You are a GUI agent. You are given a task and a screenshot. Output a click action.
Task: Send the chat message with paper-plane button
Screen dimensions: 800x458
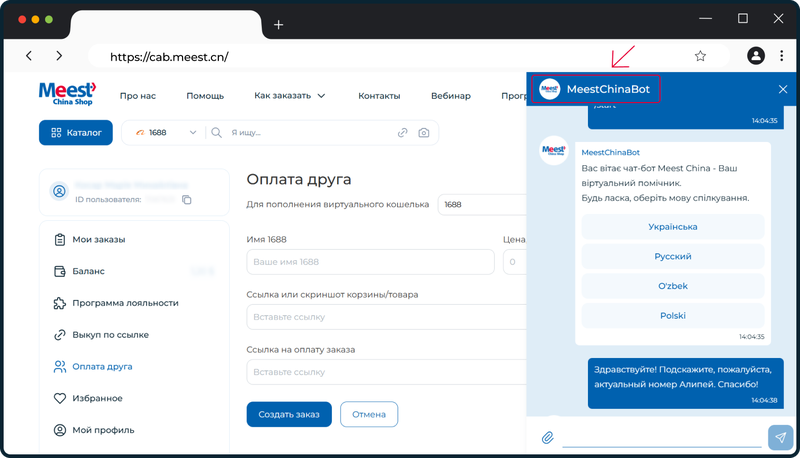click(780, 437)
